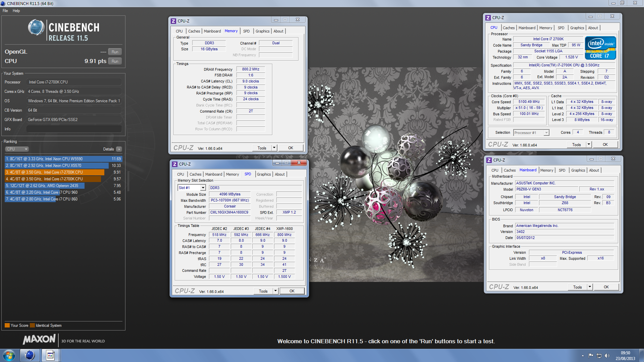The height and width of the screenshot is (362, 644).
Task: Click the Core Voltage 1.528 V value
Action: click(572, 57)
